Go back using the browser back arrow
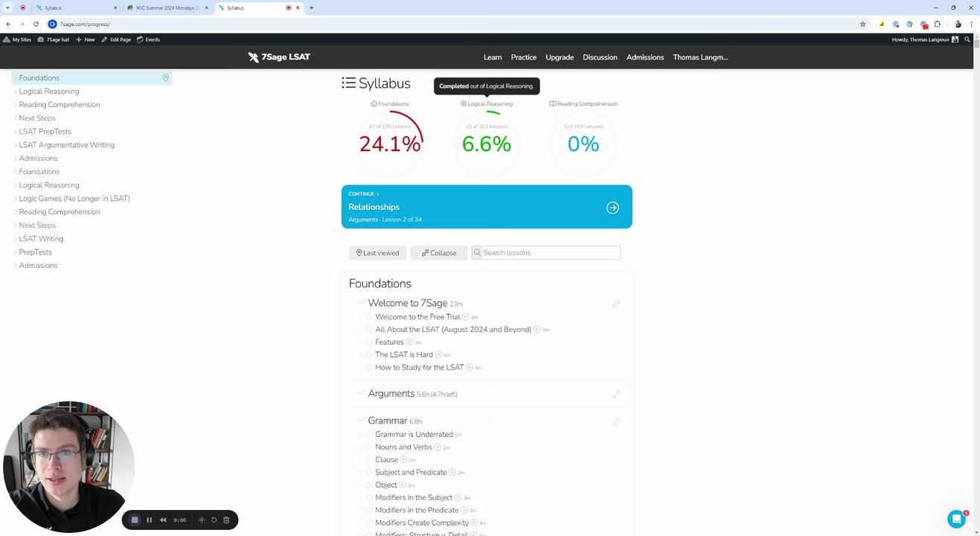 pos(8,24)
